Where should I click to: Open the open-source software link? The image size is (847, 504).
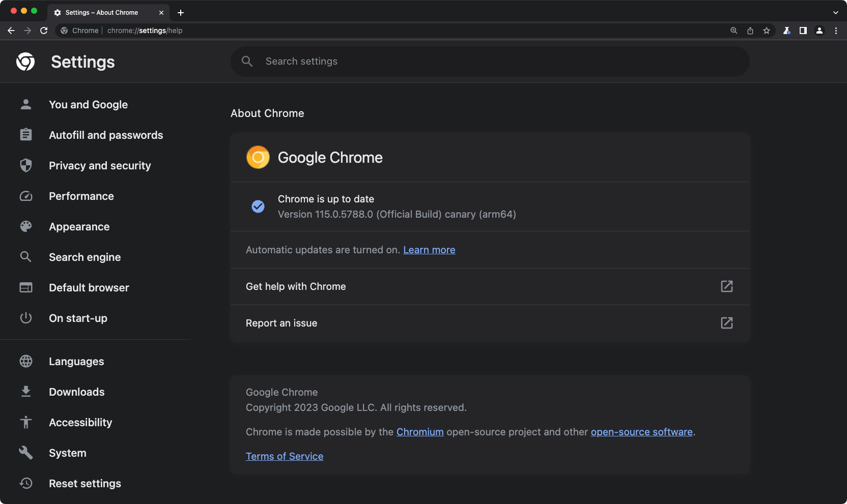[x=642, y=432]
